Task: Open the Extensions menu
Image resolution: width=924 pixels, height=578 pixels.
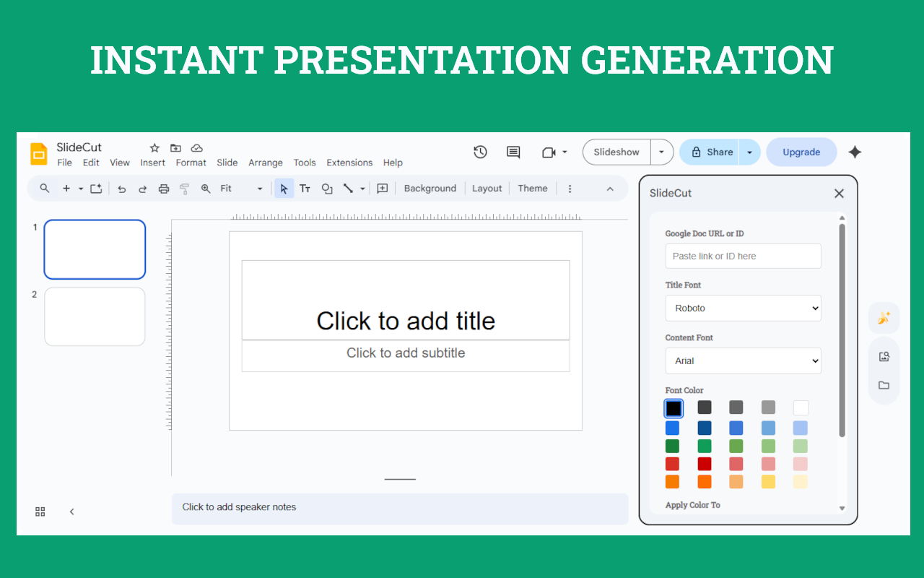Action: (349, 163)
